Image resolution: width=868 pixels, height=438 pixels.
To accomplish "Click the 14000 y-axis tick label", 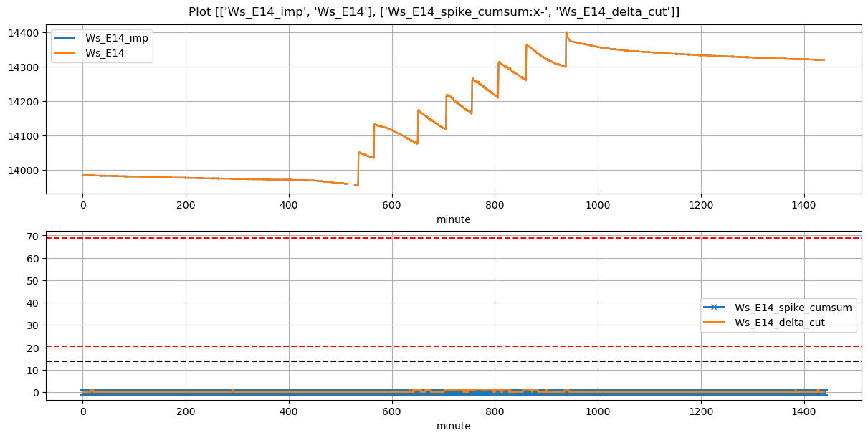I will (25, 171).
